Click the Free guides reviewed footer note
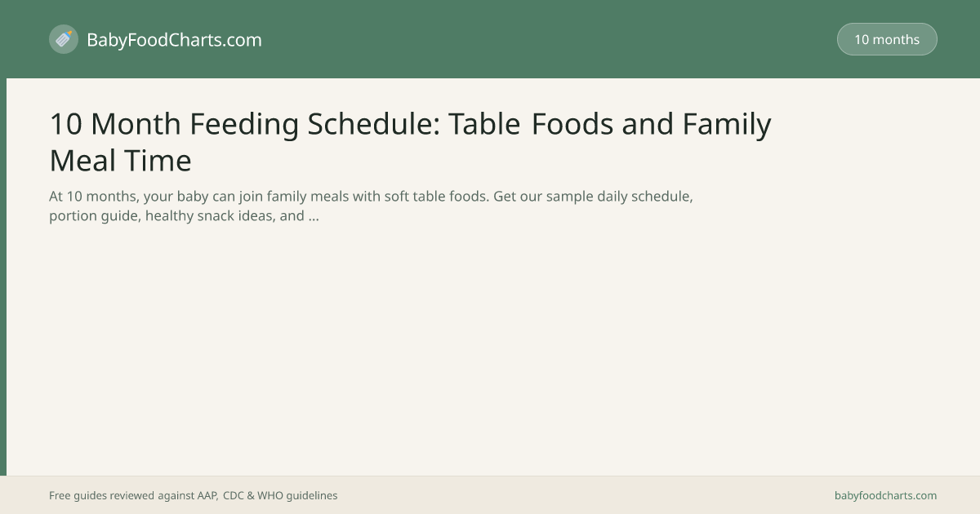 [193, 495]
